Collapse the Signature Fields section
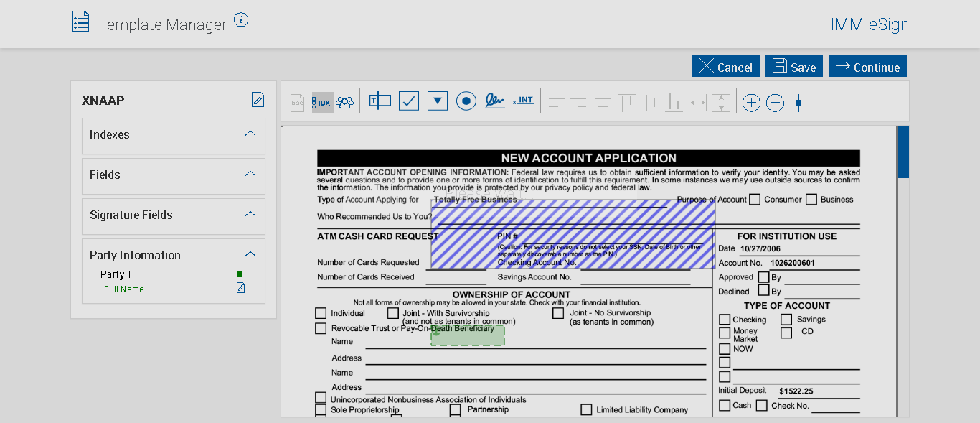Image resolution: width=980 pixels, height=423 pixels. 250,214
